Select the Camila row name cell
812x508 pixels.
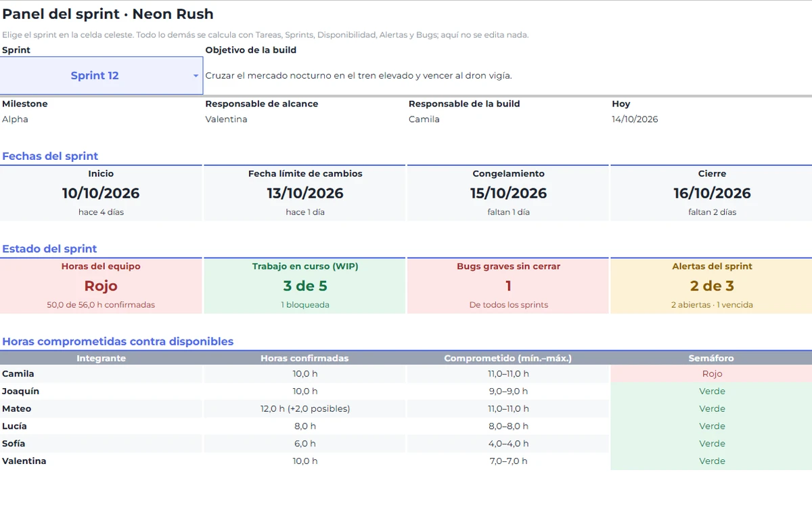click(x=101, y=374)
